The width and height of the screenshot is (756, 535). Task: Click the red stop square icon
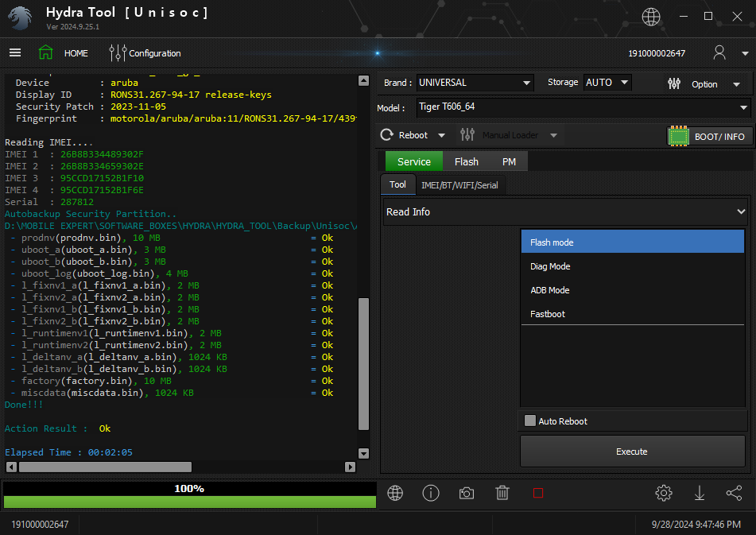pos(538,493)
